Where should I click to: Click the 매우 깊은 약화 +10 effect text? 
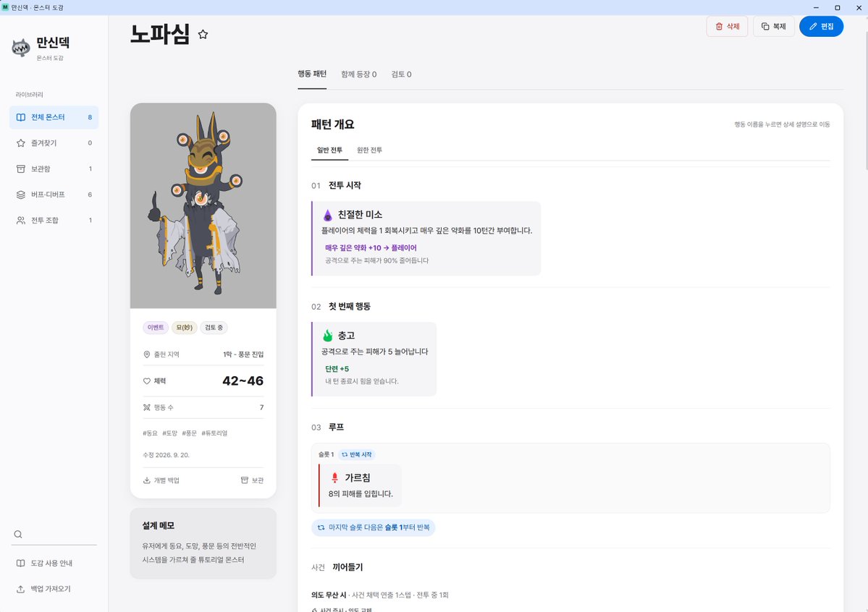(371, 248)
